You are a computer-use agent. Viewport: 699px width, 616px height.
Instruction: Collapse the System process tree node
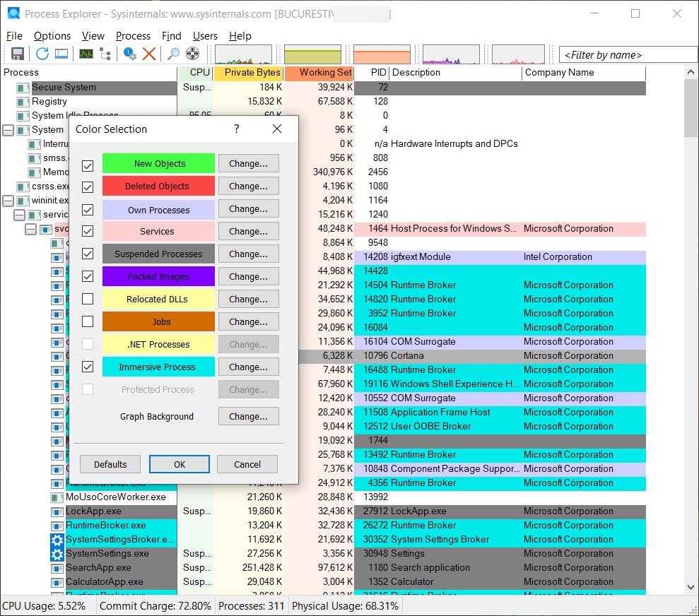click(x=8, y=130)
